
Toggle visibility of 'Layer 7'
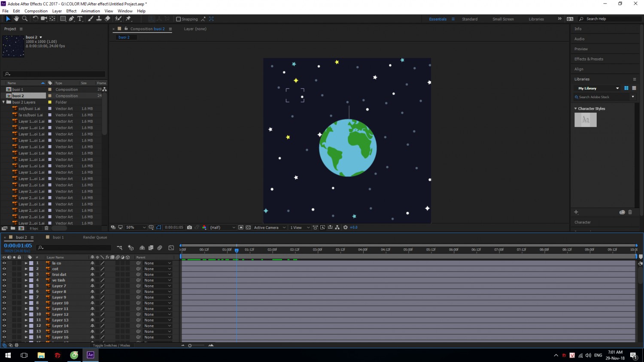click(4, 286)
